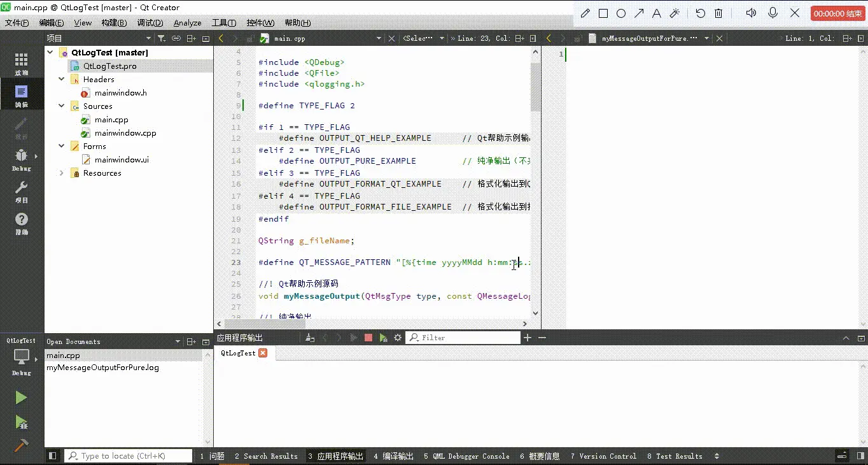Collapse the Forms folder
The height and width of the screenshot is (465, 868).
pos(62,147)
